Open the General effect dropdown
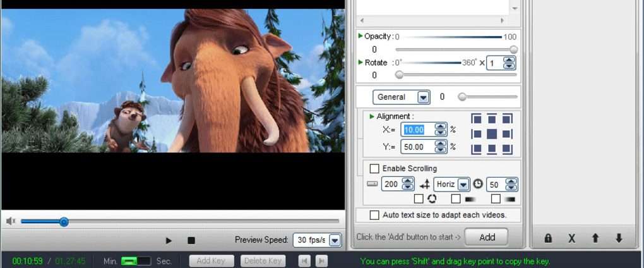This screenshot has width=644, height=268. point(423,97)
